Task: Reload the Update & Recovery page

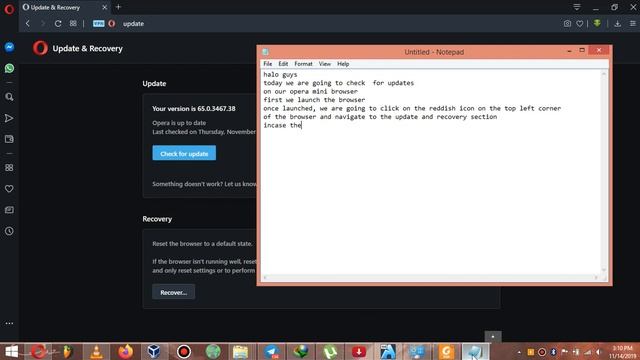Action: [x=58, y=24]
